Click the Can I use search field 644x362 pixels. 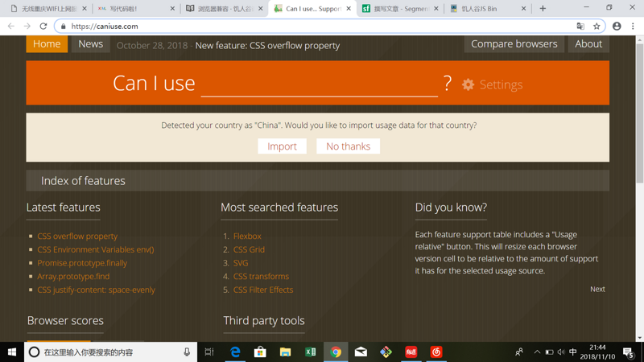pyautogui.click(x=319, y=84)
